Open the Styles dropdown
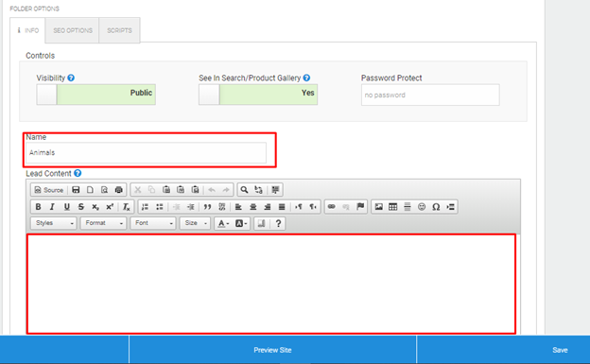Viewport: 590px width, 364px height. tap(54, 223)
